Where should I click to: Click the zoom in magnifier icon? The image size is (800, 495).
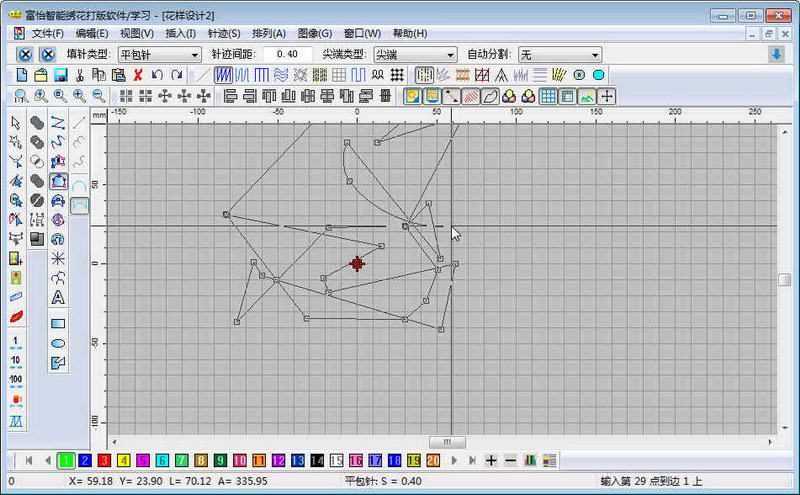click(79, 96)
